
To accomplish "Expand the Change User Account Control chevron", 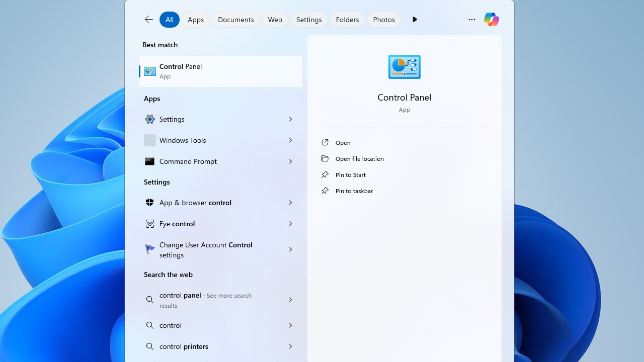I will click(290, 249).
